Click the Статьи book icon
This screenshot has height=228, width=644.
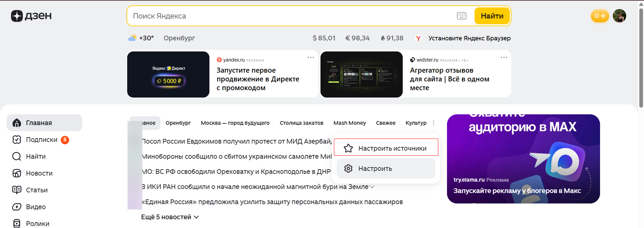point(17,190)
